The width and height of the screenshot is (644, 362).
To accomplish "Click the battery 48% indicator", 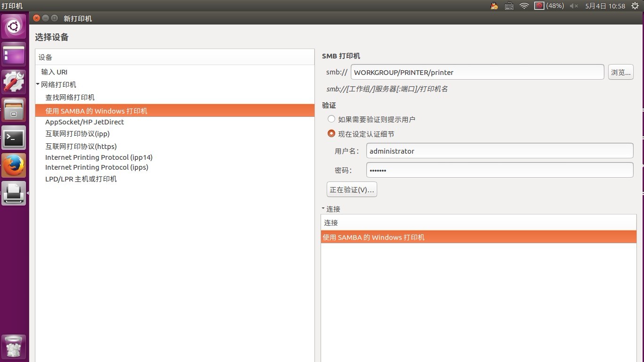I will click(549, 6).
